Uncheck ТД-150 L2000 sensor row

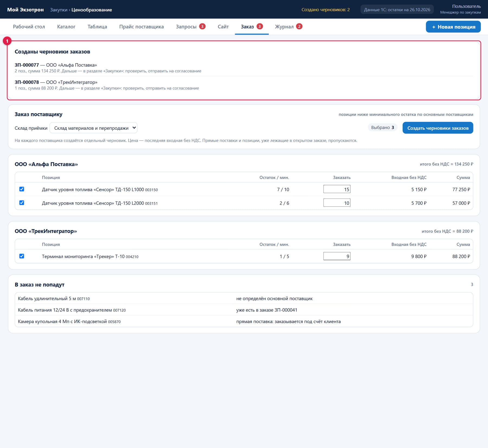(22, 203)
